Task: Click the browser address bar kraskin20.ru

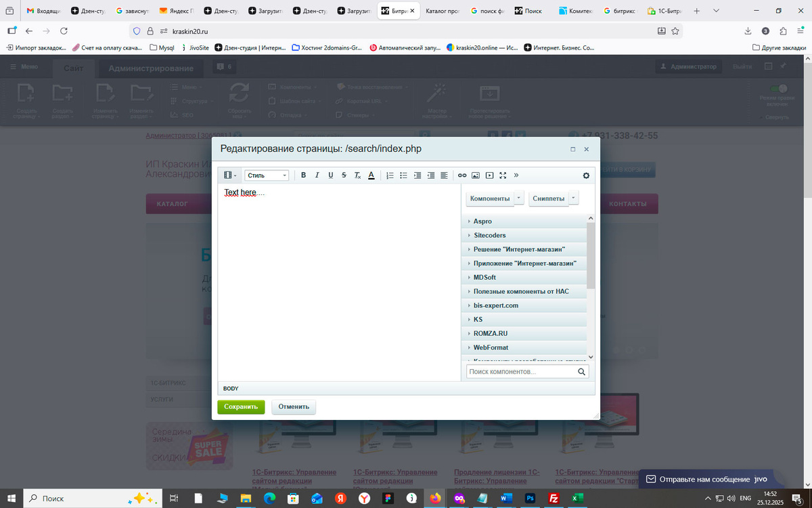Action: [x=406, y=31]
